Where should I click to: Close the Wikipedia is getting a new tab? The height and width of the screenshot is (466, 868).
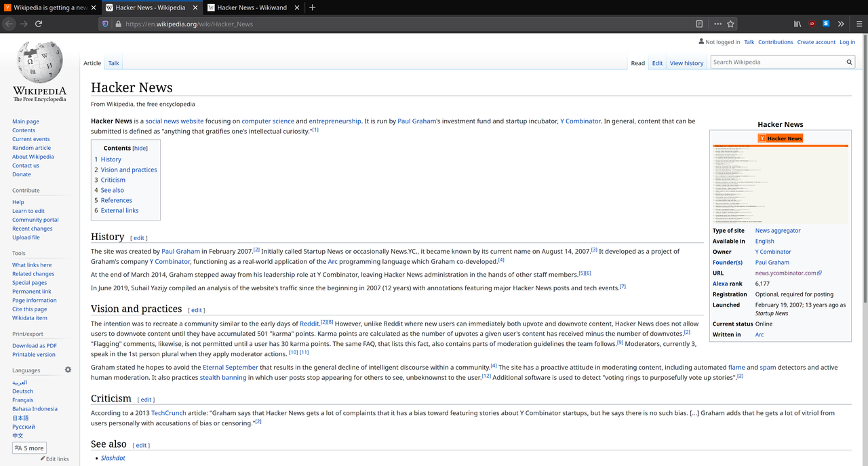(94, 7)
